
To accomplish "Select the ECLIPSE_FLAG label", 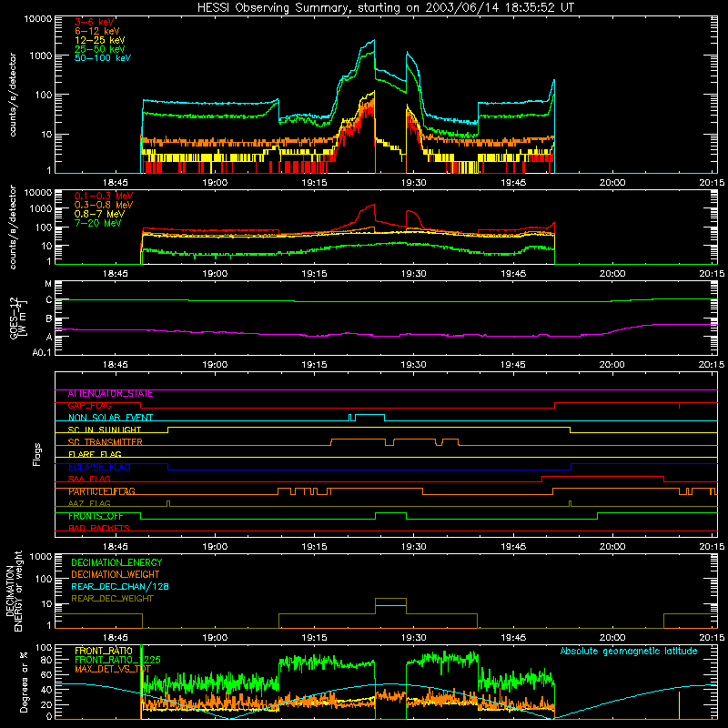I will [x=99, y=467].
